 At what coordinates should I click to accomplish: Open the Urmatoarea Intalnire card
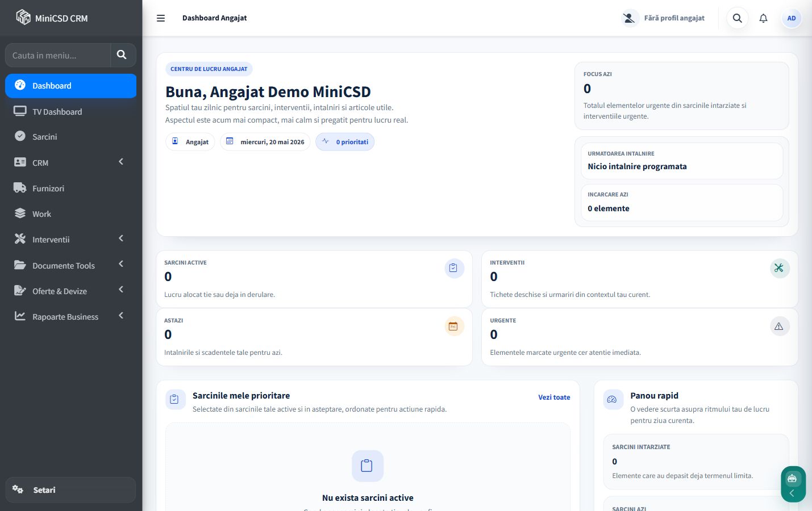[x=681, y=161]
